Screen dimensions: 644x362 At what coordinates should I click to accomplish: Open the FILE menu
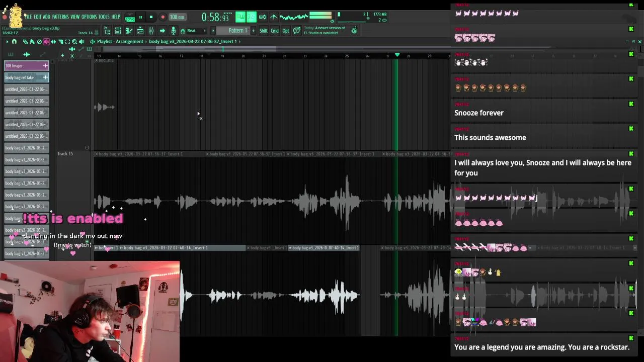click(29, 17)
